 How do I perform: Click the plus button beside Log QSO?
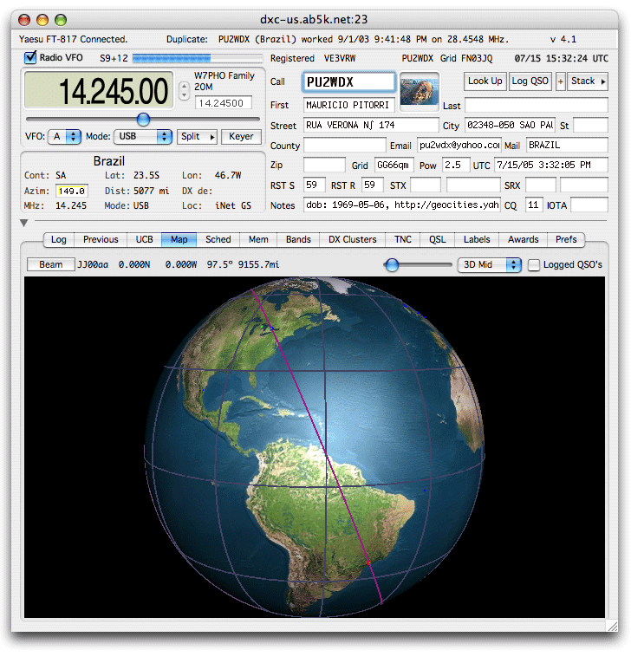[x=560, y=81]
